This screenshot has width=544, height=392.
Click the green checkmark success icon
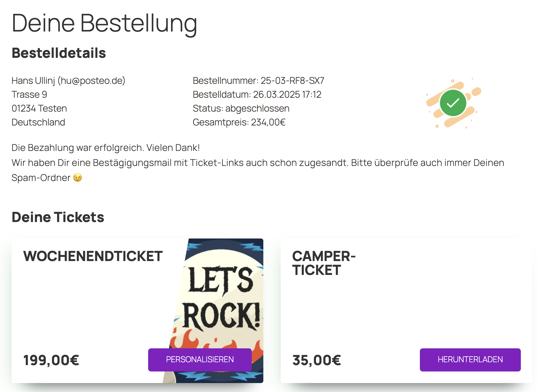coord(453,103)
